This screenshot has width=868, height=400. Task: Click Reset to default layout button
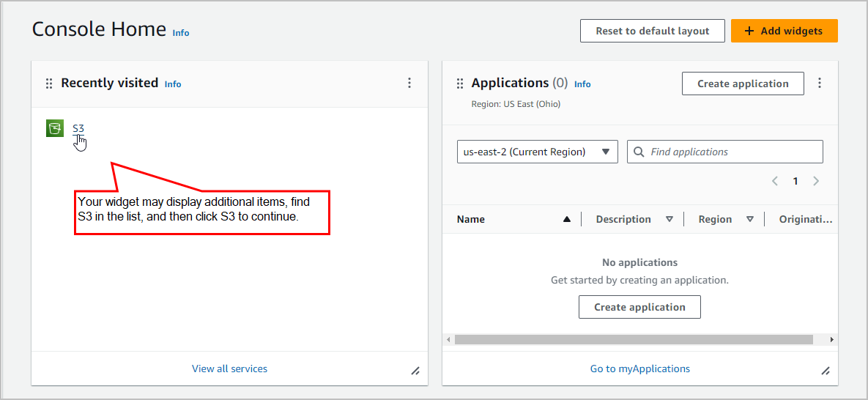[x=652, y=31]
